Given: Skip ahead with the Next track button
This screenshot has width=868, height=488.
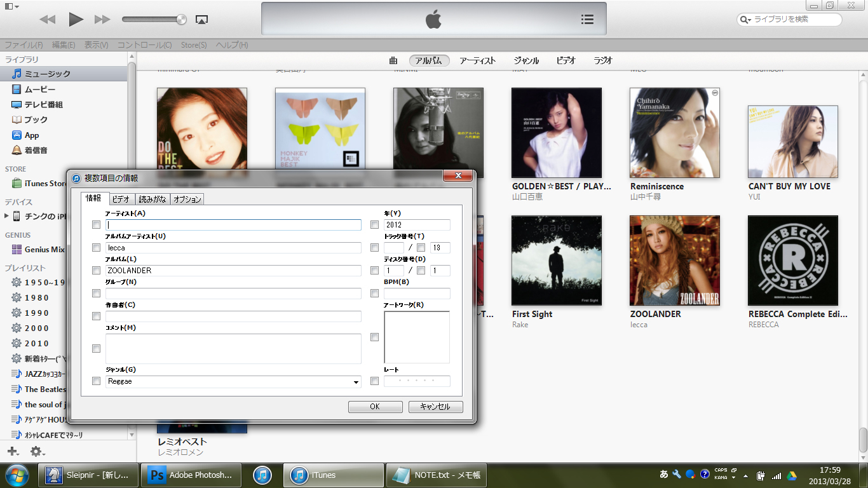Looking at the screenshot, I should tap(102, 20).
